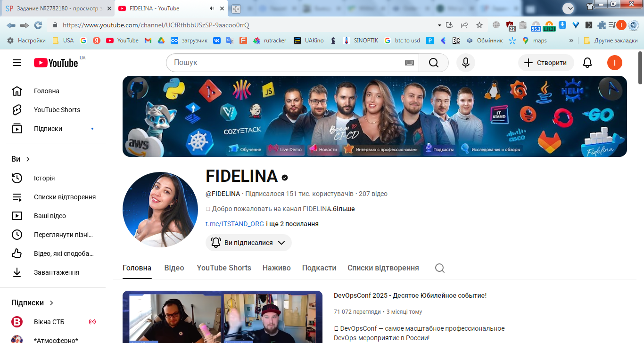
Task: Open liked videos in the sidebar
Action: click(x=56, y=253)
